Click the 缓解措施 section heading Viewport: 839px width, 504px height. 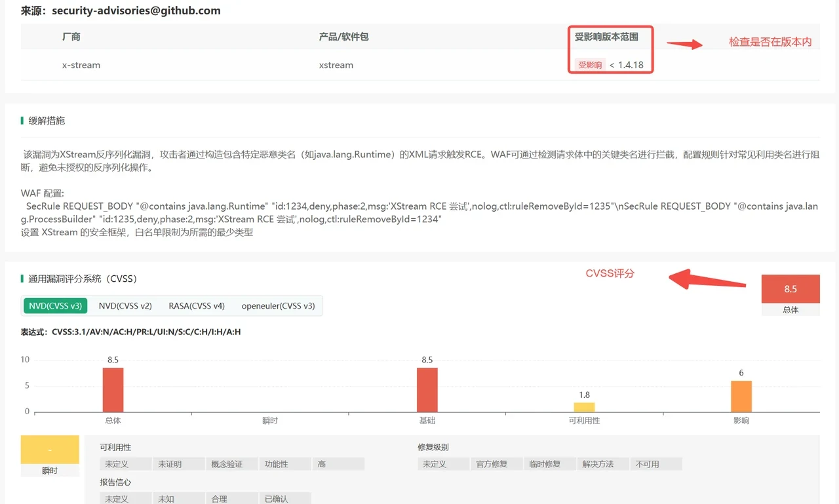pos(47,121)
